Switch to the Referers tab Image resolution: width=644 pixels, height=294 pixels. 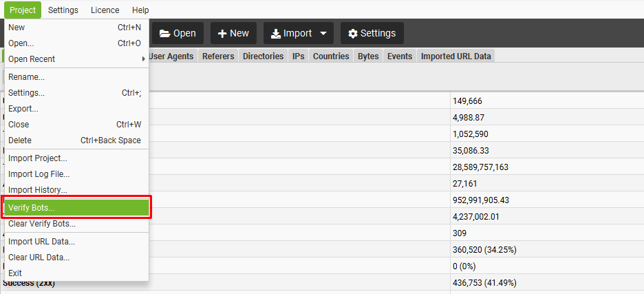(x=218, y=56)
